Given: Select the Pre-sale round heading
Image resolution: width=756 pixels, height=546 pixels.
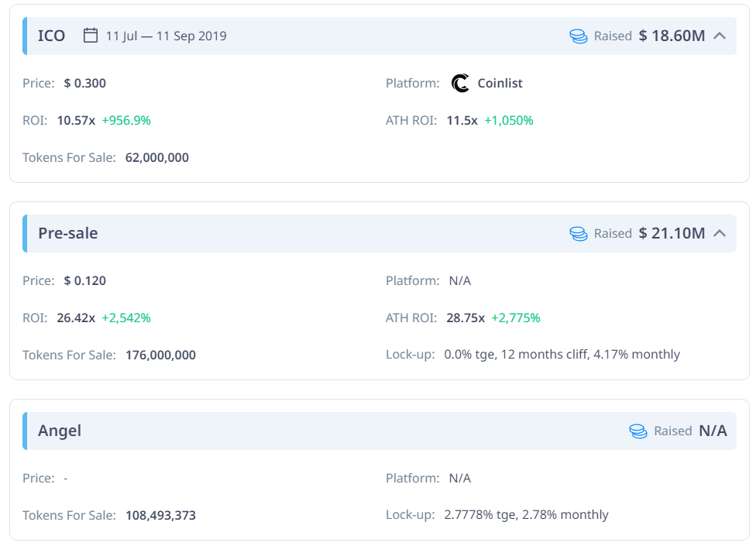Looking at the screenshot, I should point(68,233).
